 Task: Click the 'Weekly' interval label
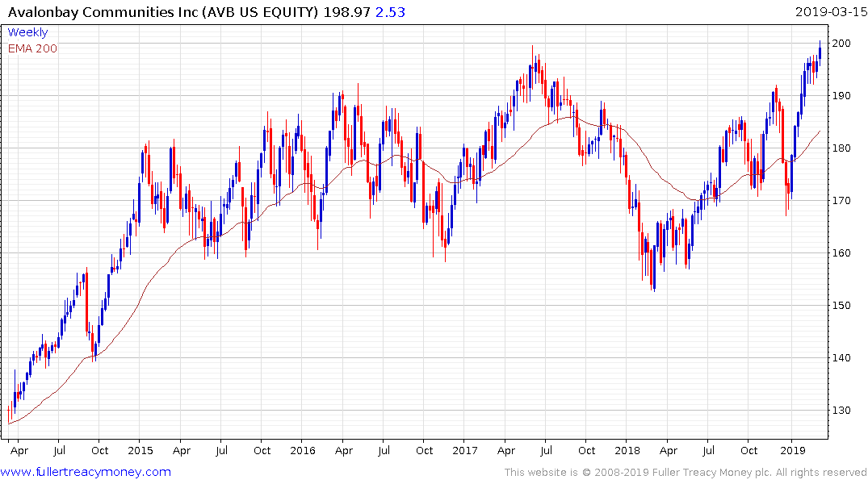coord(27,32)
